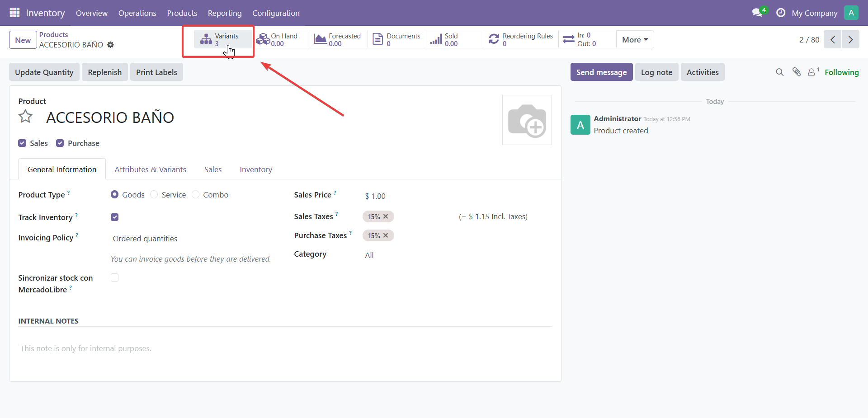868x418 pixels.
Task: Search messages in chatter
Action: click(x=779, y=72)
